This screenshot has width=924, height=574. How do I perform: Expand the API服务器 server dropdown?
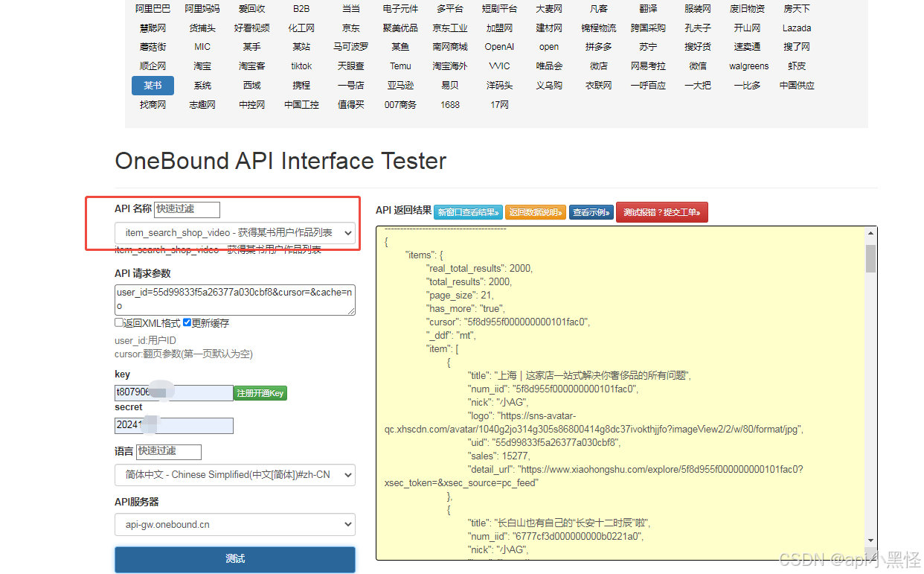point(235,524)
